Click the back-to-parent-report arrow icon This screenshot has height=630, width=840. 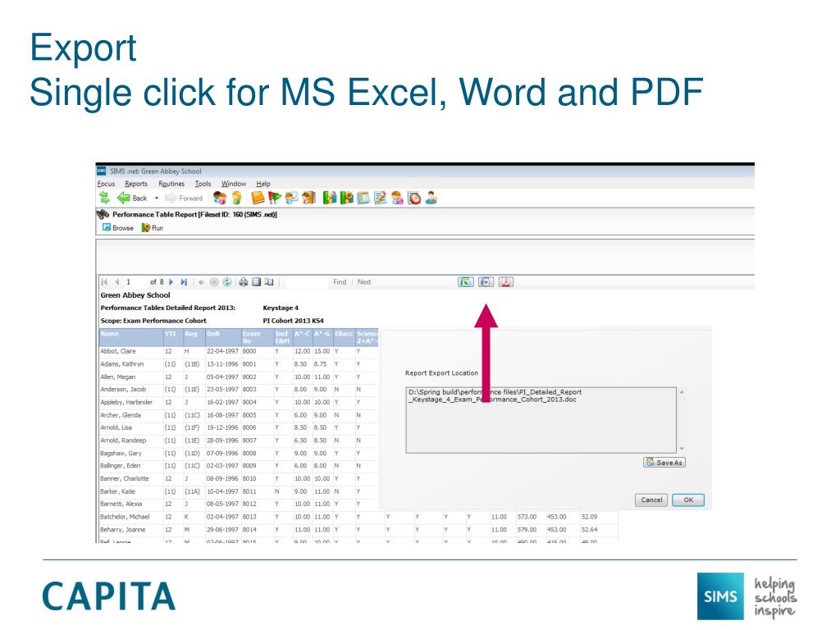tap(201, 282)
